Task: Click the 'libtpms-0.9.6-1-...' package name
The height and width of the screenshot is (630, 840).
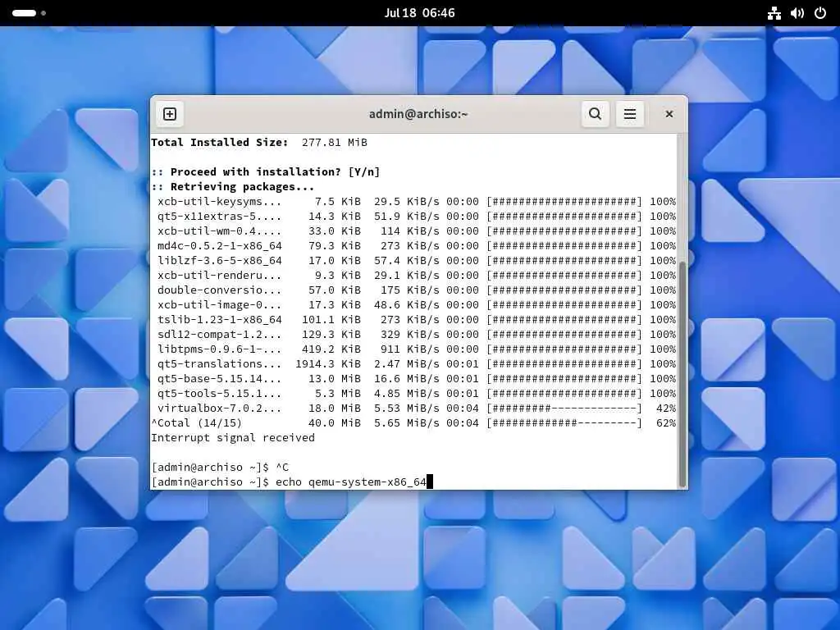Action: coord(219,349)
